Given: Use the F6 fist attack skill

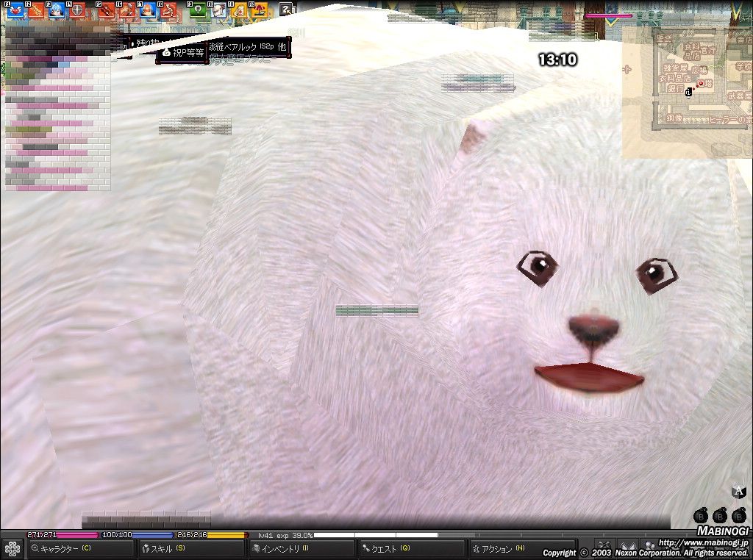Looking at the screenshot, I should 127,10.
